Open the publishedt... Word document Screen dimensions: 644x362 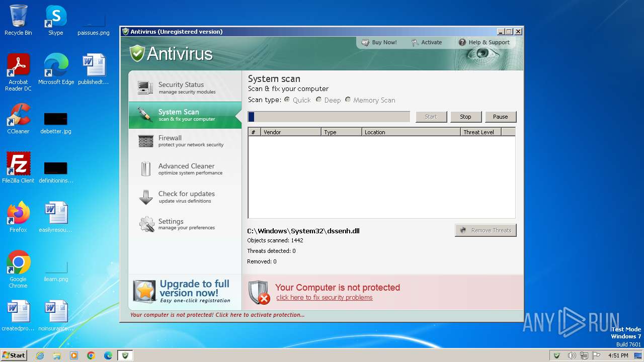click(94, 69)
